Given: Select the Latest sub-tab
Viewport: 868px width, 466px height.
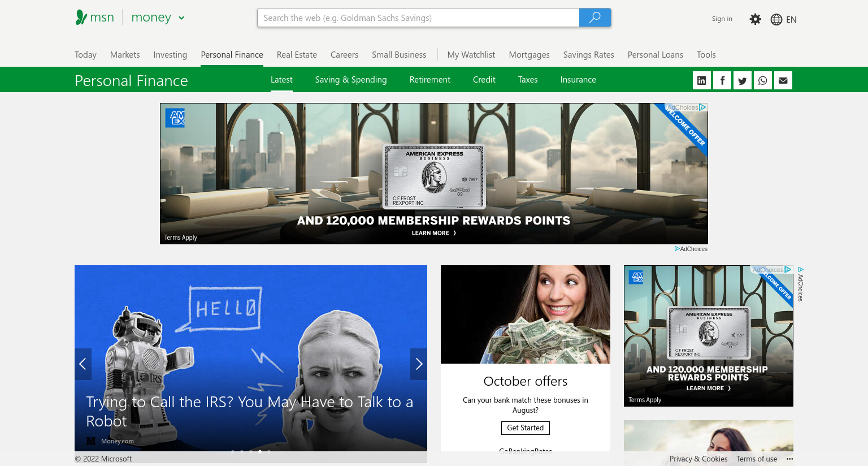Looking at the screenshot, I should (x=281, y=80).
